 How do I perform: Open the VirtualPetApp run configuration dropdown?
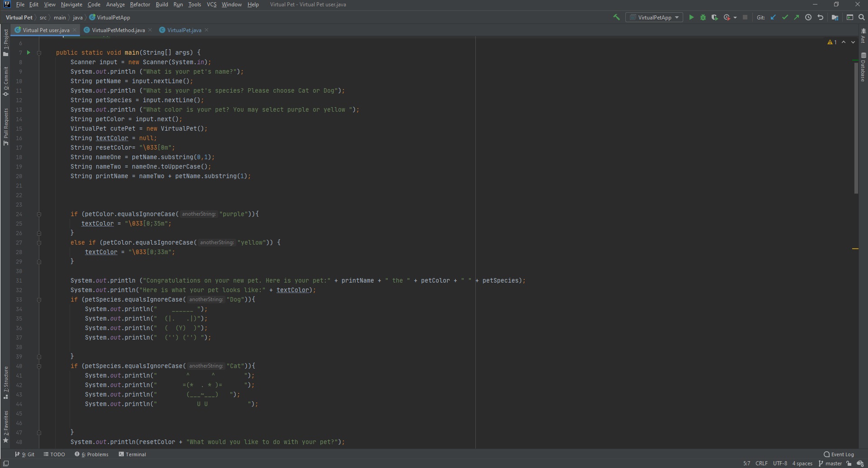(654, 17)
